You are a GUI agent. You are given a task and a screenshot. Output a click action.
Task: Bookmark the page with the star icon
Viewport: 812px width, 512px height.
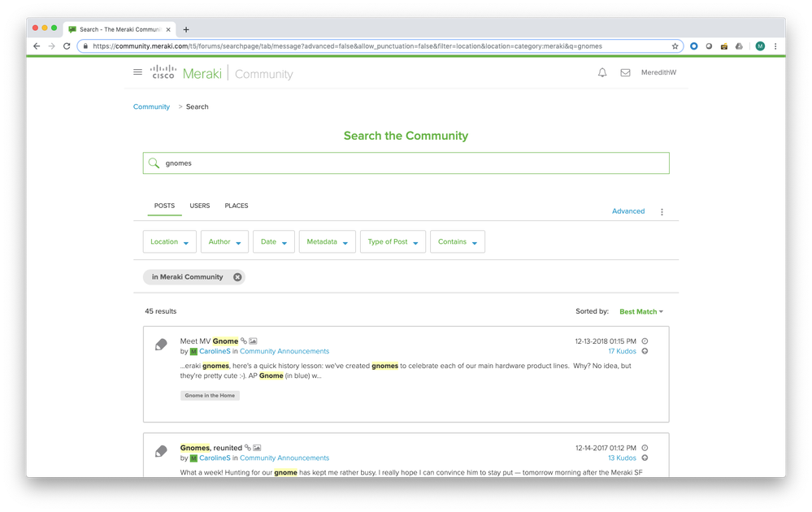(675, 46)
